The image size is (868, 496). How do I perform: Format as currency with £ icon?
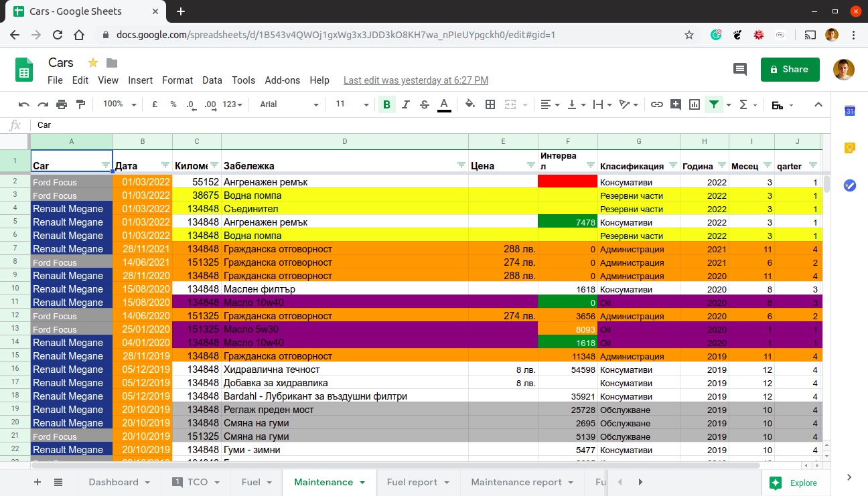pyautogui.click(x=155, y=104)
